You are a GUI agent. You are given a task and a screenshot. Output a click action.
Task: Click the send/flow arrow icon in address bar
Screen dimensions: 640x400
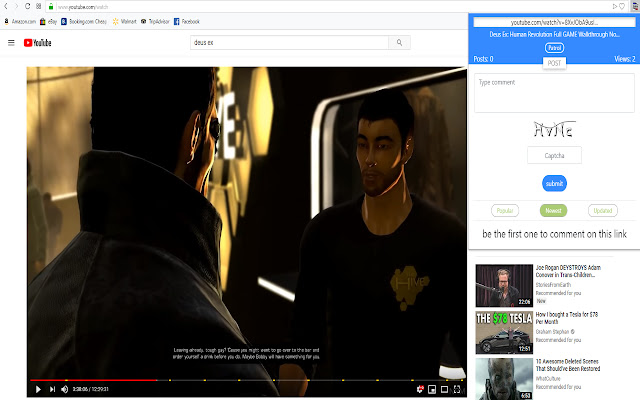coord(614,7)
